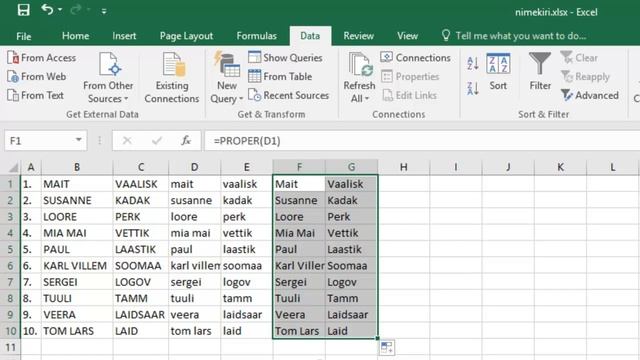Click cell 'Tom Lars' in column F
Viewport: 640px width, 360px height.
coord(299,331)
